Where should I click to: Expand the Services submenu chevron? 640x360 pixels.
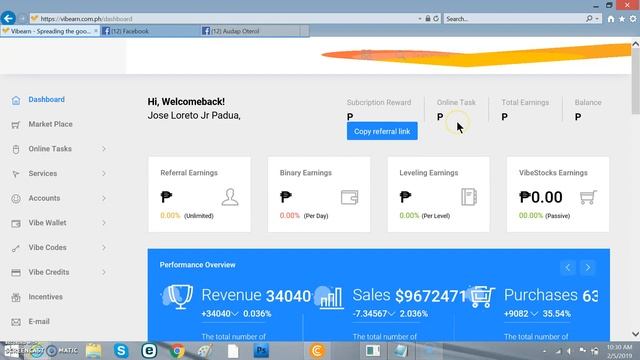click(104, 174)
